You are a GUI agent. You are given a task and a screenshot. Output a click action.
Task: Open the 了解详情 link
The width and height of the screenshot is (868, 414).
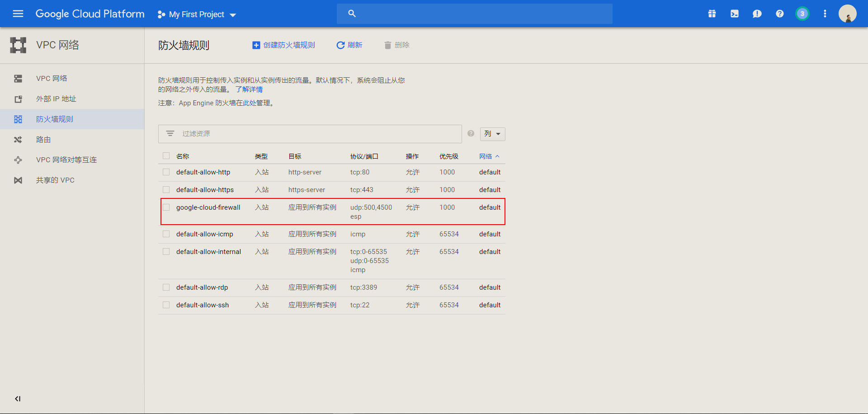coord(249,89)
